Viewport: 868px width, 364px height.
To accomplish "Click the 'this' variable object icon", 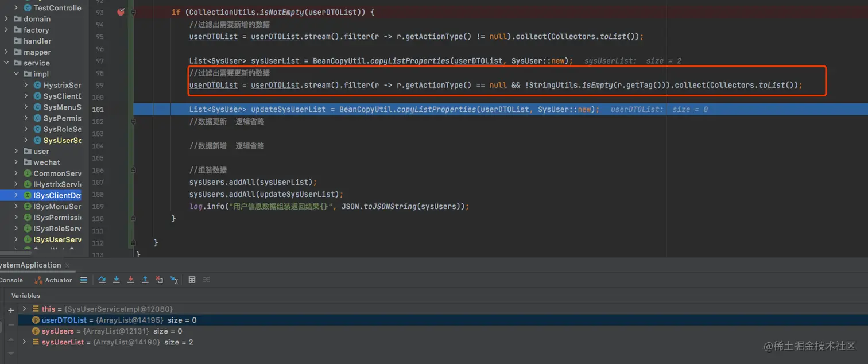I will pos(36,309).
